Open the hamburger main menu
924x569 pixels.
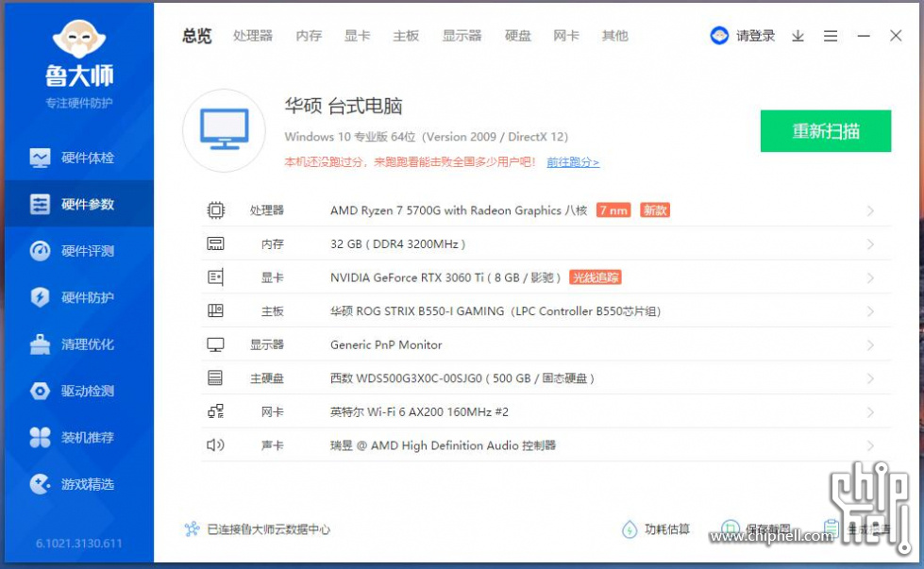point(831,36)
